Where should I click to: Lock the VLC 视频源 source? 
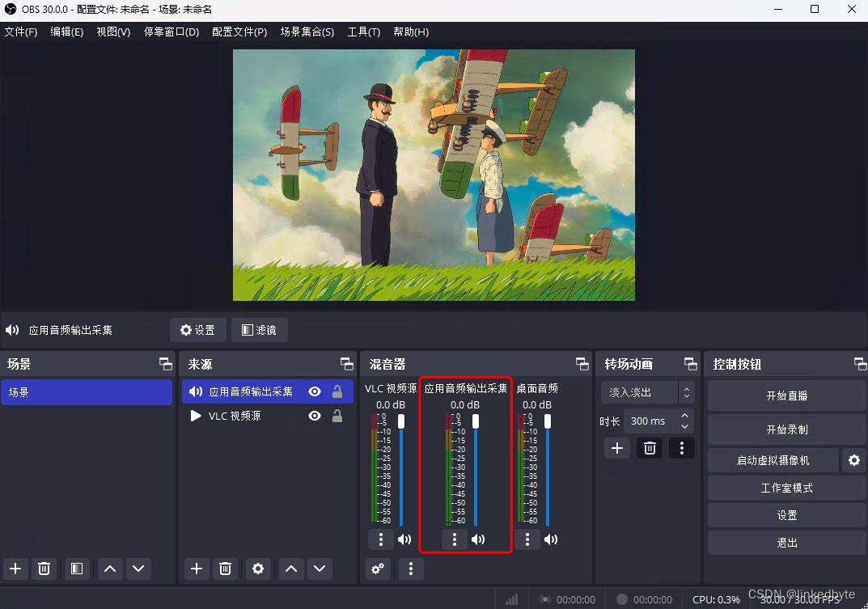point(337,416)
